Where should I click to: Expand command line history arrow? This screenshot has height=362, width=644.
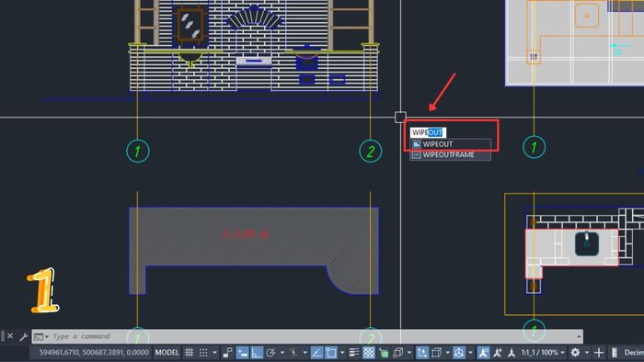coord(579,336)
